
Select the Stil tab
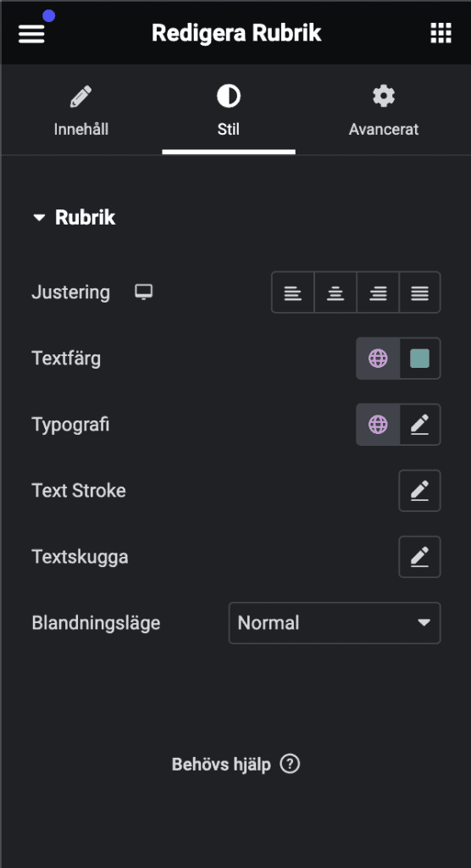click(x=229, y=110)
